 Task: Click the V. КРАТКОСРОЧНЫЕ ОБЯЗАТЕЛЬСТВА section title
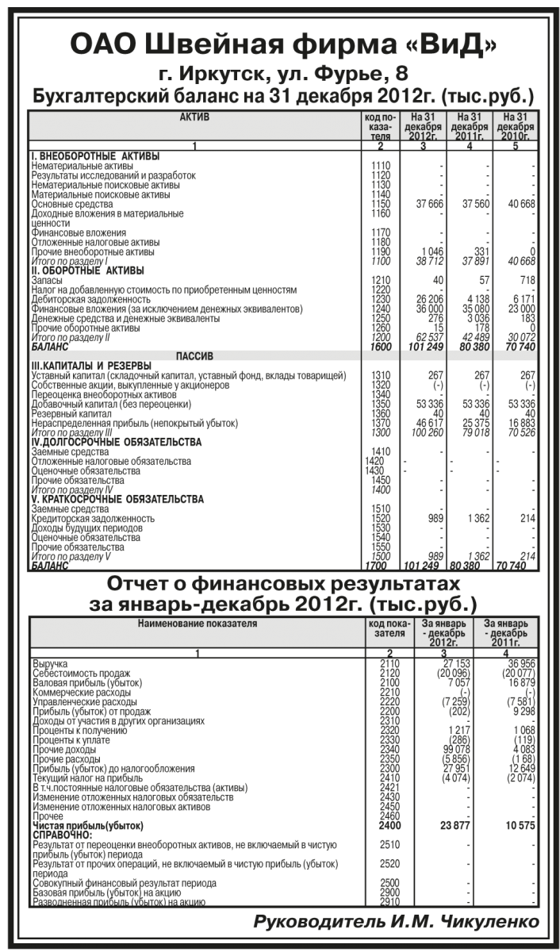tap(117, 499)
